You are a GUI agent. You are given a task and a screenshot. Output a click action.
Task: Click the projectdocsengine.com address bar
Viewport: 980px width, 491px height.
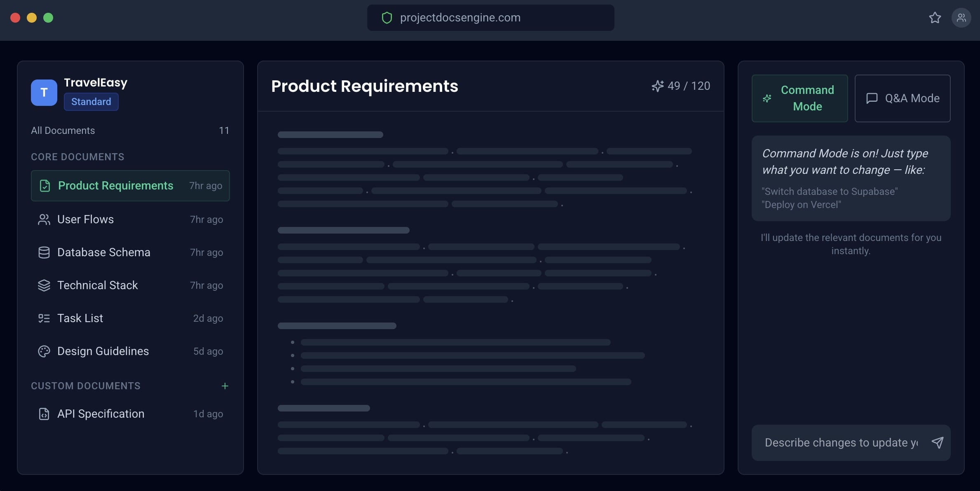pos(490,17)
